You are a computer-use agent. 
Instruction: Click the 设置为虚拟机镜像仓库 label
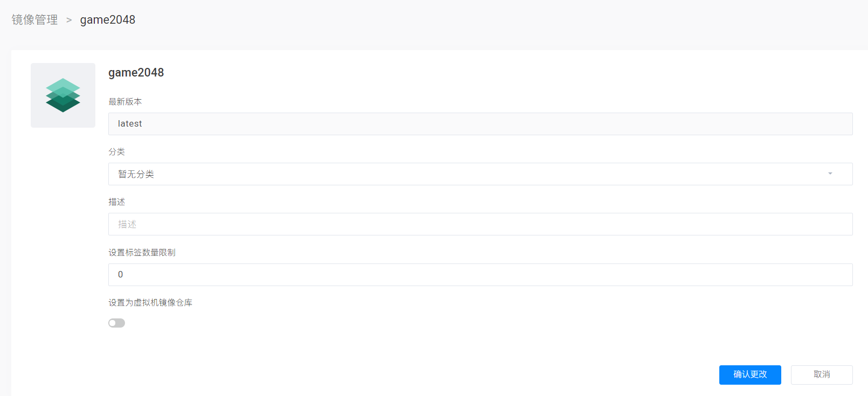[150, 303]
